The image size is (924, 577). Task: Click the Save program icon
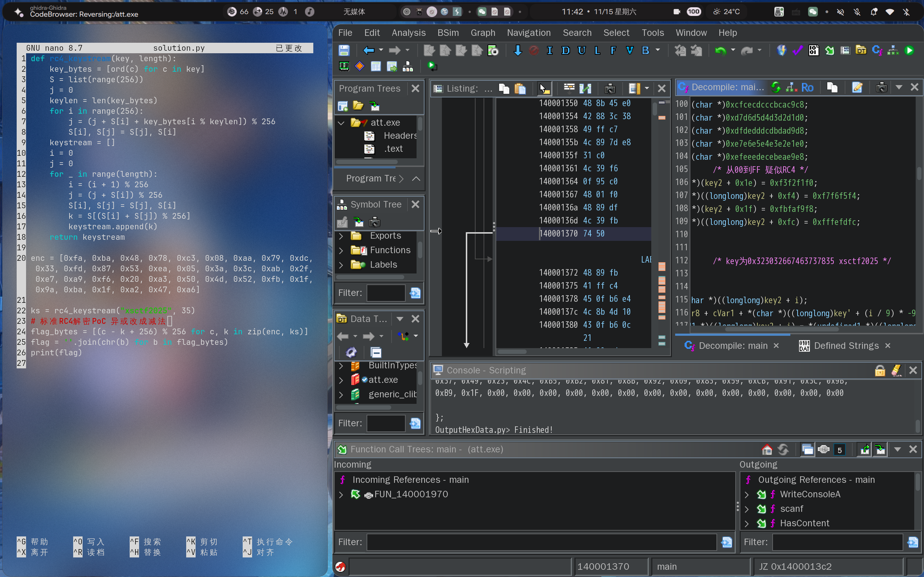point(344,50)
